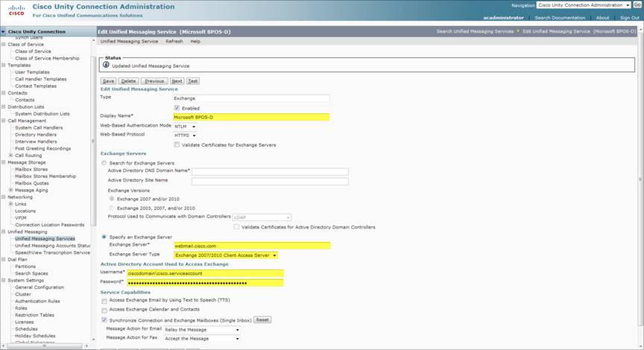Screen dimensions: 644x350
Task: Open the LDAP protocol dropdown
Action: 262,217
